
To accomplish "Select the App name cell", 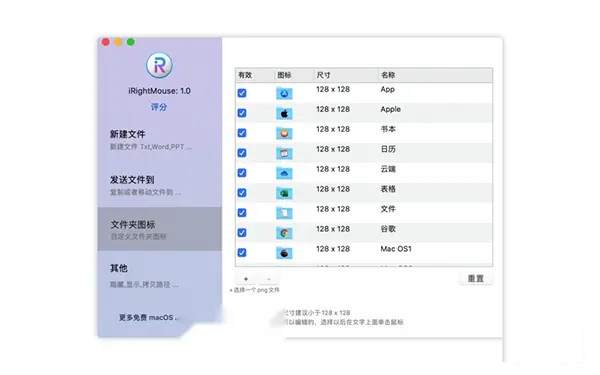I will click(x=387, y=90).
